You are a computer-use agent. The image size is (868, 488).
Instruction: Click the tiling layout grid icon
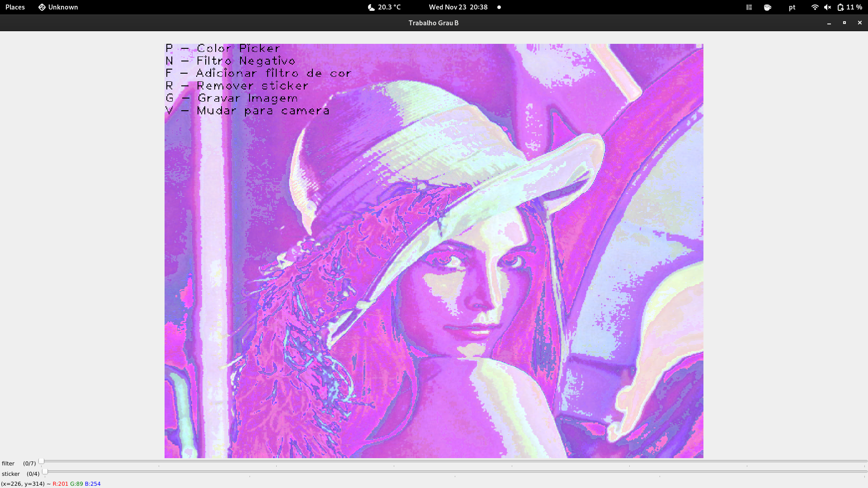coord(749,7)
